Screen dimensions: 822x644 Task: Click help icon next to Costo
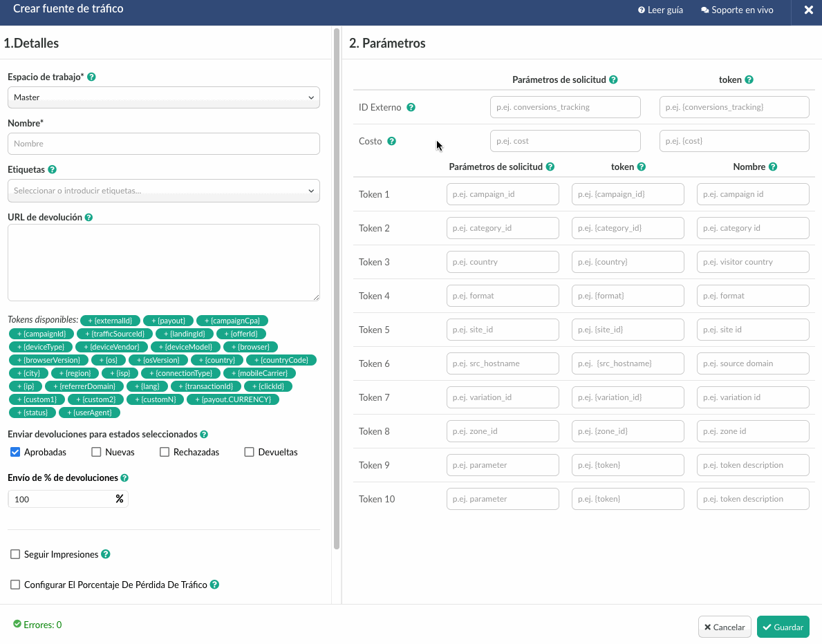coord(391,141)
